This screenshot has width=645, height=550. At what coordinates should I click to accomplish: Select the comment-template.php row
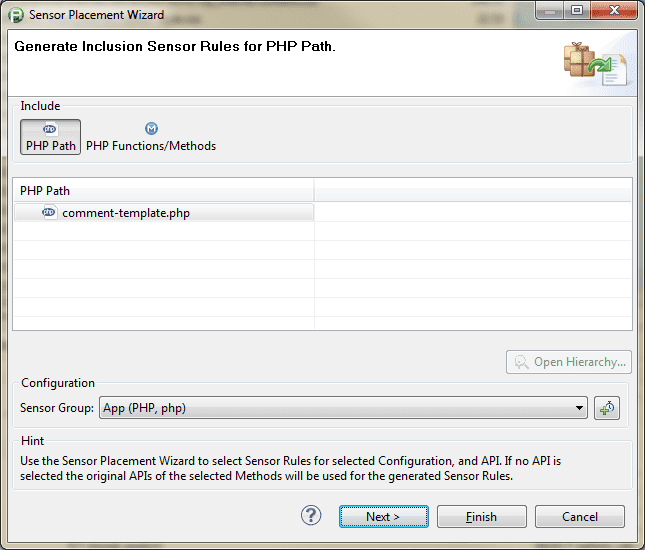(x=164, y=213)
